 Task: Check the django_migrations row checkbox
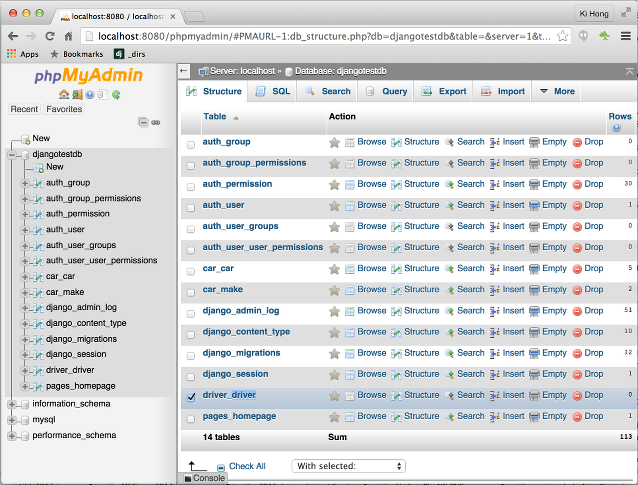click(190, 356)
